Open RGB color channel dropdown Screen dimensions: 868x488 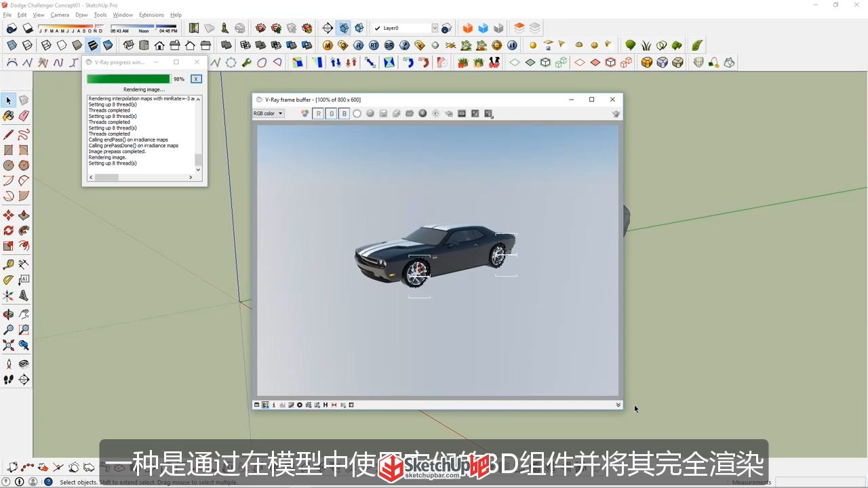point(269,114)
